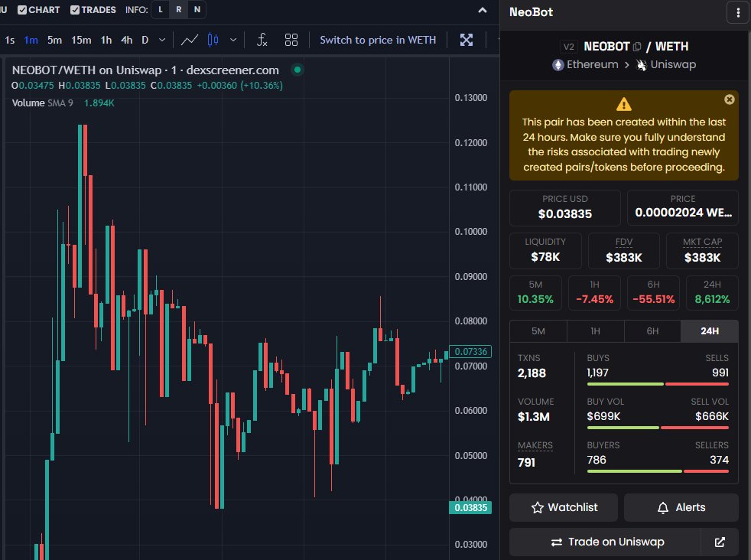Toggle the L info button
Image resolution: width=751 pixels, height=560 pixels.
tap(161, 10)
